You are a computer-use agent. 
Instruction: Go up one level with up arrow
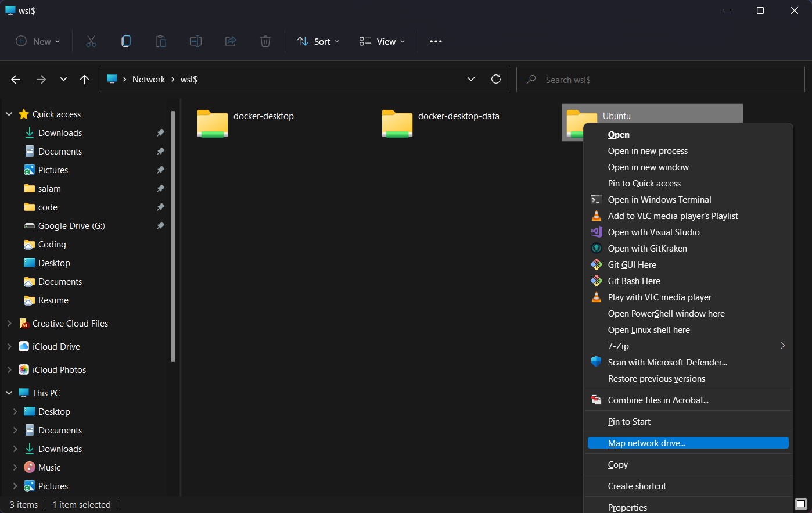pyautogui.click(x=85, y=80)
